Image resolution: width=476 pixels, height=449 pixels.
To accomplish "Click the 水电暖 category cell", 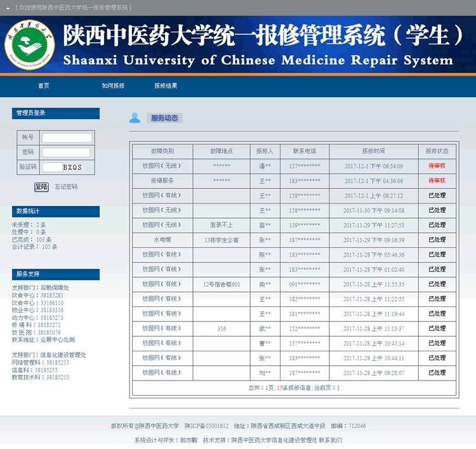I will (162, 240).
